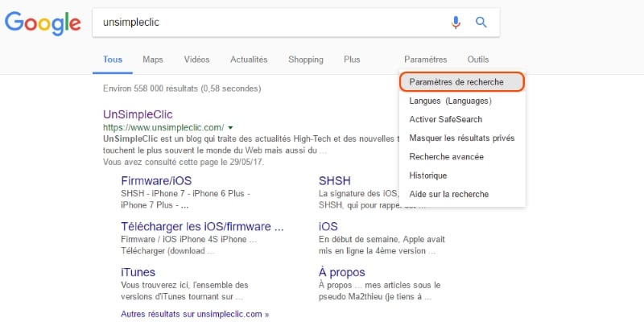Open the Outils options
The height and width of the screenshot is (326, 644).
coord(478,60)
